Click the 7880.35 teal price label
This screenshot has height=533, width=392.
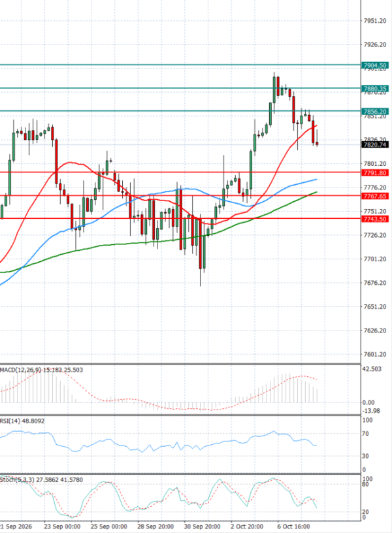click(x=375, y=89)
